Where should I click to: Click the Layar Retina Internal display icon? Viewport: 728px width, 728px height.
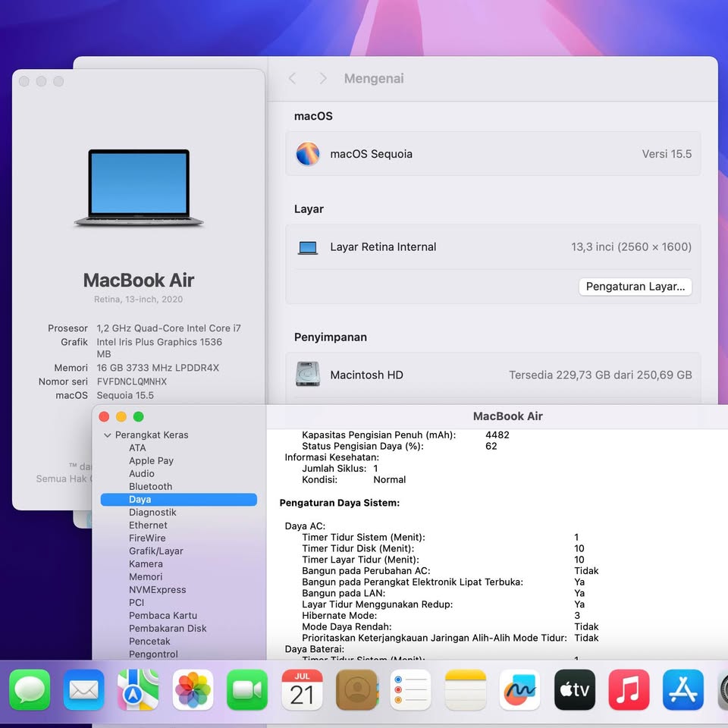[308, 248]
